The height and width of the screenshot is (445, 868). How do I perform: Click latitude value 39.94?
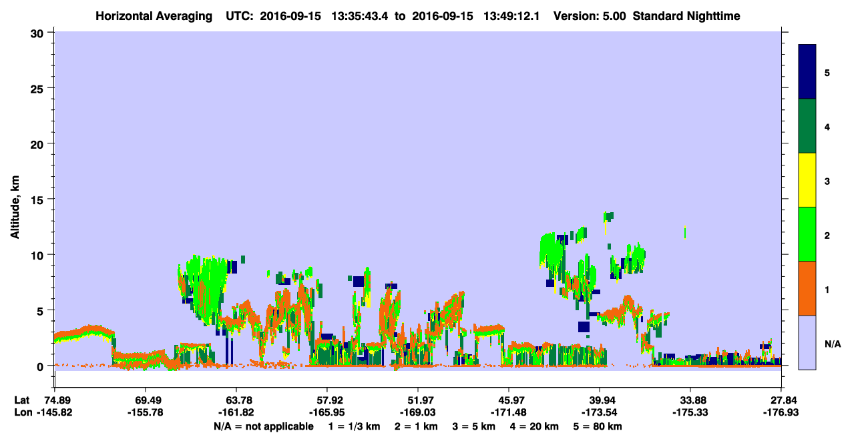pyautogui.click(x=600, y=400)
